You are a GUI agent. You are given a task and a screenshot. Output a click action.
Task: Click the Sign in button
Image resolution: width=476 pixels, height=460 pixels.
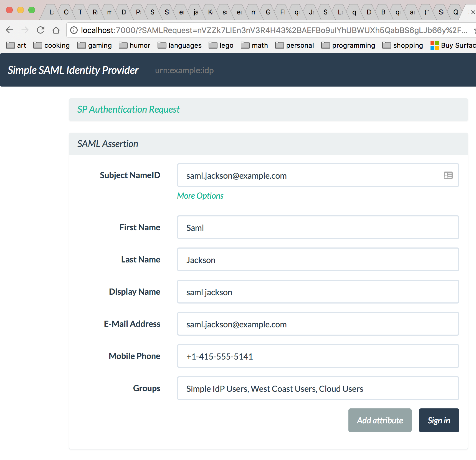(439, 420)
